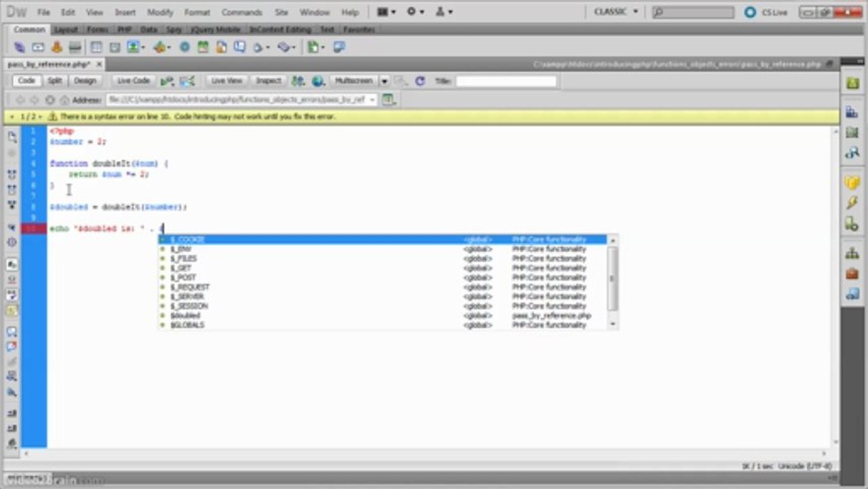The width and height of the screenshot is (868, 489).
Task: Click the Refresh icon in Document toolbar
Action: click(420, 81)
